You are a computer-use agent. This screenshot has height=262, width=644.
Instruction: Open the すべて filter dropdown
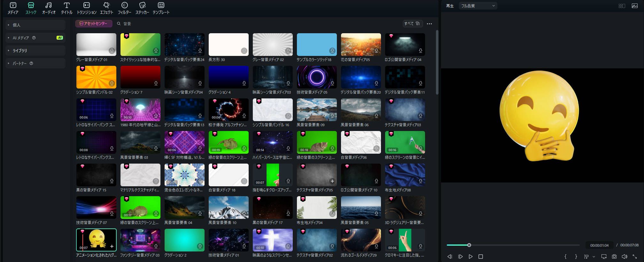coord(412,24)
